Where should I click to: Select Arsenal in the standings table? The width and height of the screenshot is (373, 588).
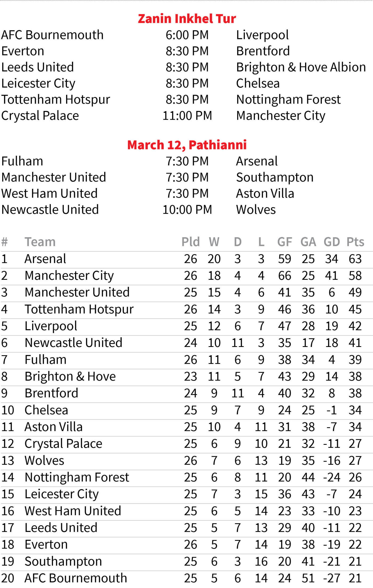(45, 259)
